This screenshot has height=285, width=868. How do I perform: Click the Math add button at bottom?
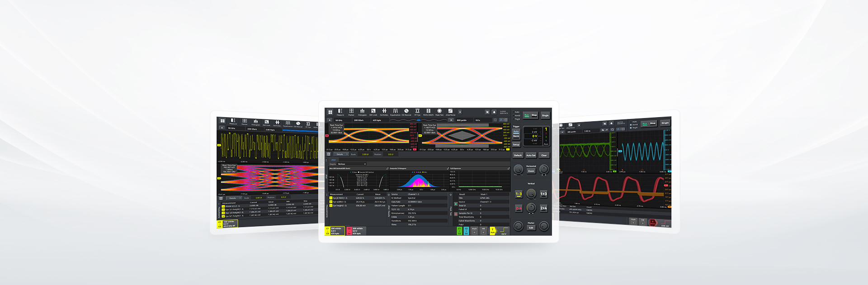click(x=474, y=231)
